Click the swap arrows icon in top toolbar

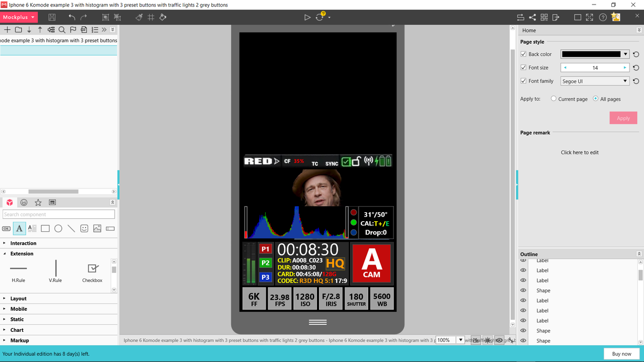pos(520,17)
